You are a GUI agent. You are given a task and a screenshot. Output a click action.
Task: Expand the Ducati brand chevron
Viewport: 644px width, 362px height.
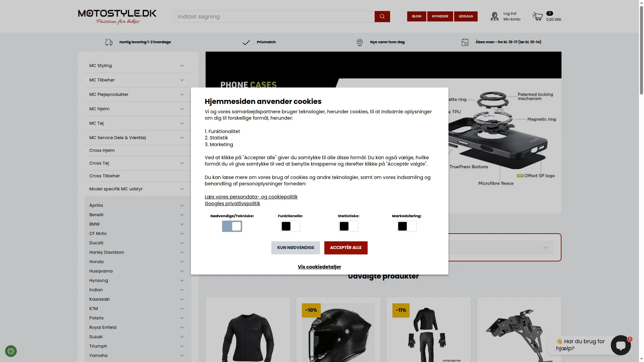tap(182, 243)
